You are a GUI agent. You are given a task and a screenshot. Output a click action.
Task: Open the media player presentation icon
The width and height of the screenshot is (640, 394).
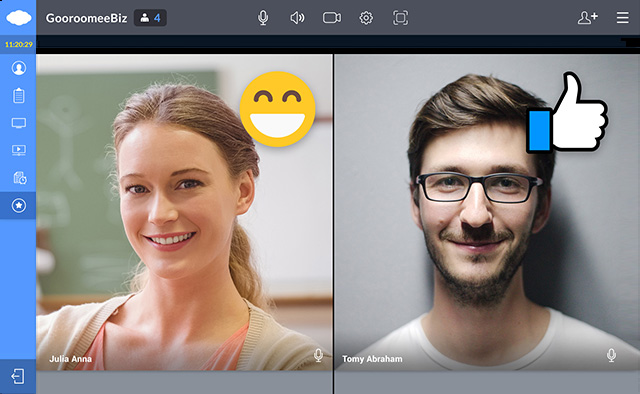tap(18, 150)
